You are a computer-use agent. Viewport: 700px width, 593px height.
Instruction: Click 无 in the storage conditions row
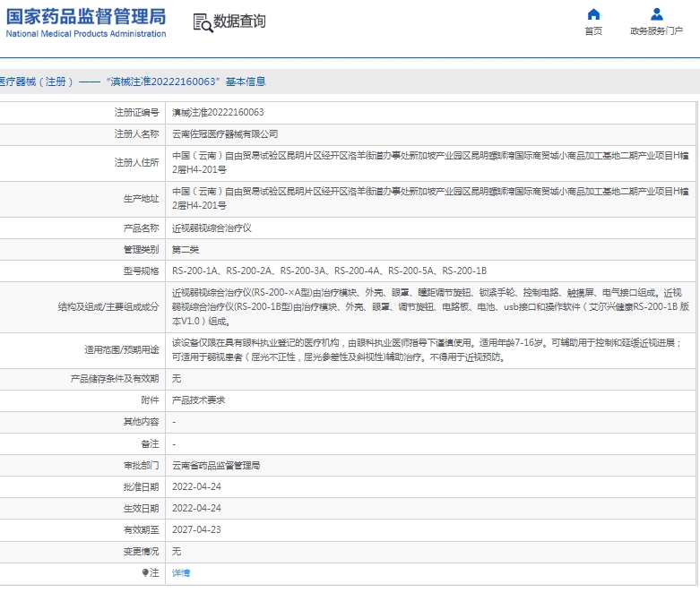click(x=177, y=379)
